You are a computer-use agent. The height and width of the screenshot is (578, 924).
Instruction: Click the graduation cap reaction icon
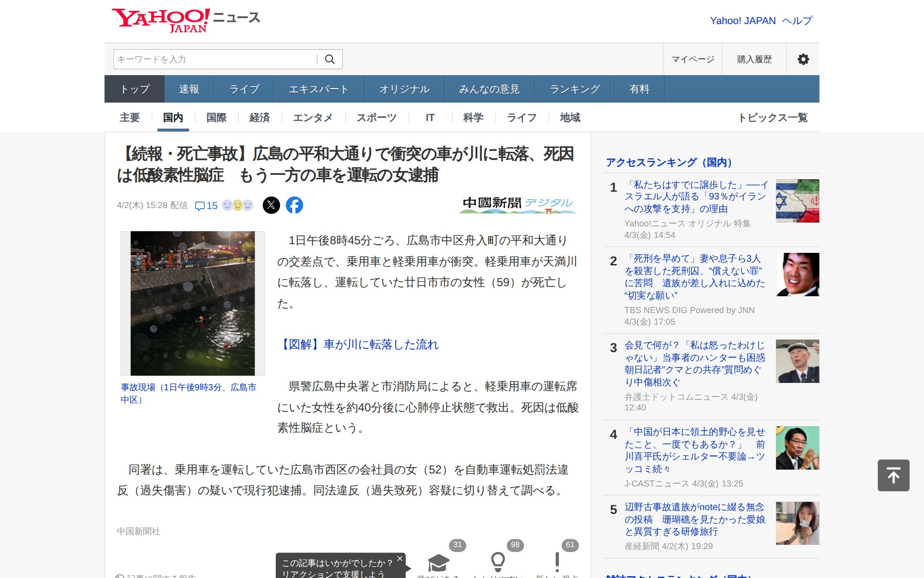pyautogui.click(x=438, y=562)
